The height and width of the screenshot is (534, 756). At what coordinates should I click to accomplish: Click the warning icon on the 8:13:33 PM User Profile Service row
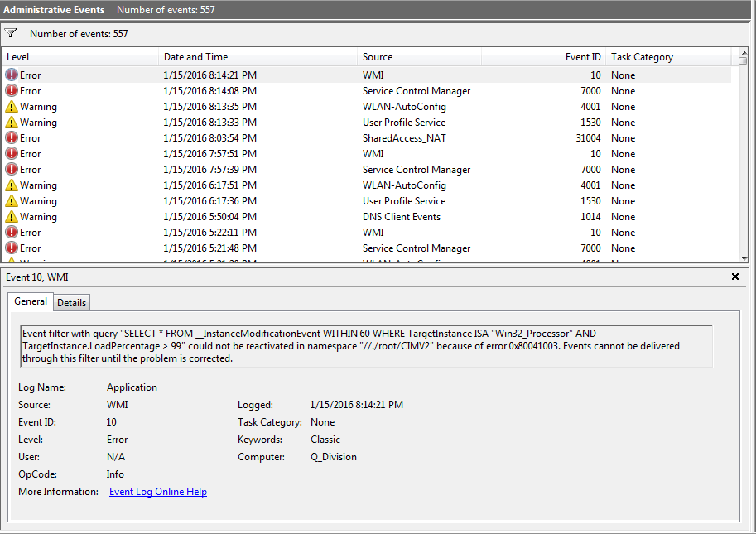click(12, 123)
